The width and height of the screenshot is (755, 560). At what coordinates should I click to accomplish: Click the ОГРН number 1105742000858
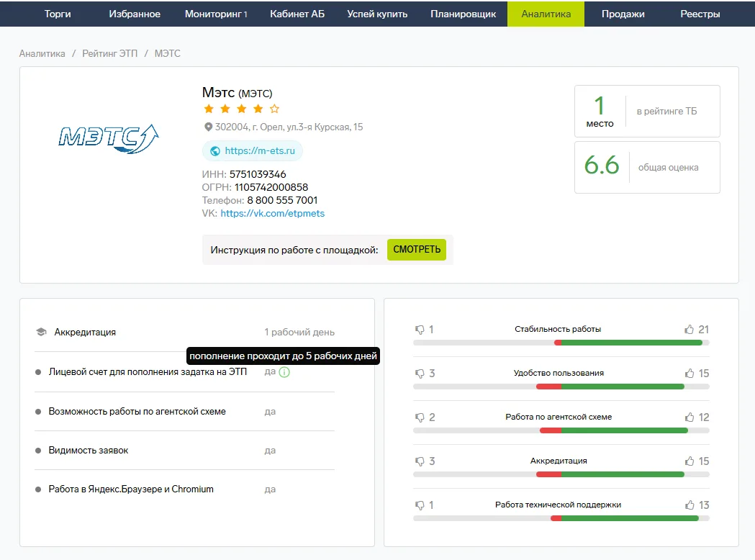coord(271,187)
